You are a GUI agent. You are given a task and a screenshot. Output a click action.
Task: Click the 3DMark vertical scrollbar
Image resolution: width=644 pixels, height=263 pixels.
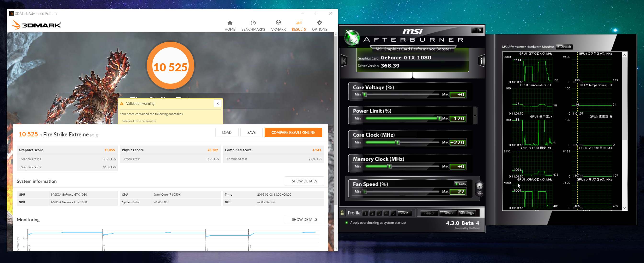(x=336, y=120)
